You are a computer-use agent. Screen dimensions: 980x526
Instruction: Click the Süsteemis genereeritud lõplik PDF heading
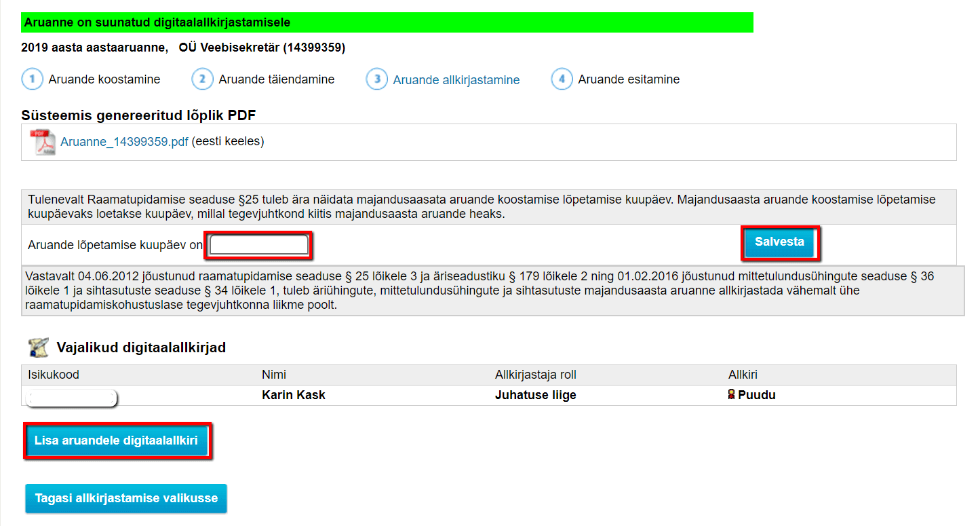point(138,115)
